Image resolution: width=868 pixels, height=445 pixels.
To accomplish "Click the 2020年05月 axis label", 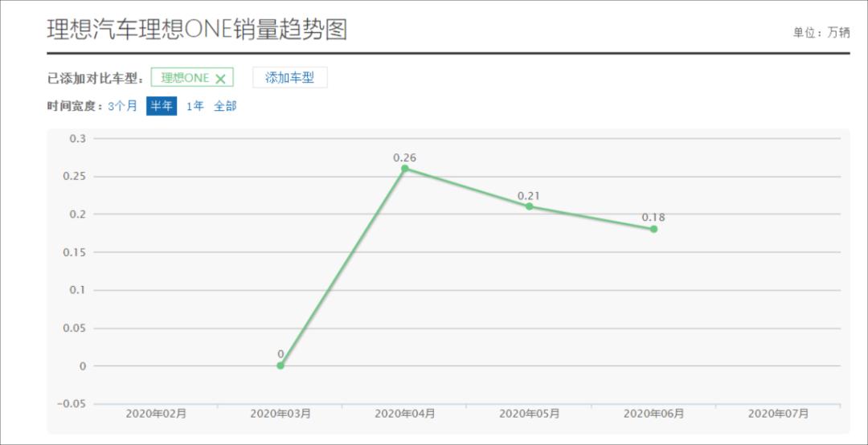I will coord(529,414).
